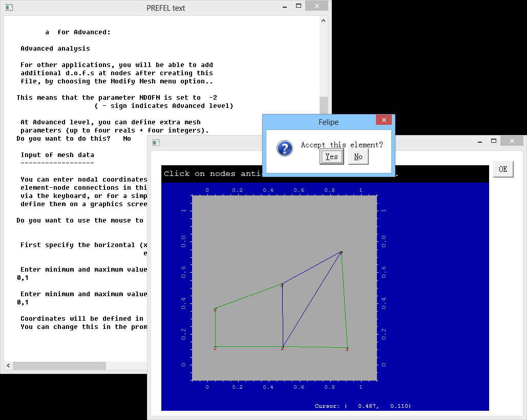Image resolution: width=527 pixels, height=420 pixels.
Task: Click the scroll-up arrow in the PREFEL text window
Action: click(x=324, y=20)
